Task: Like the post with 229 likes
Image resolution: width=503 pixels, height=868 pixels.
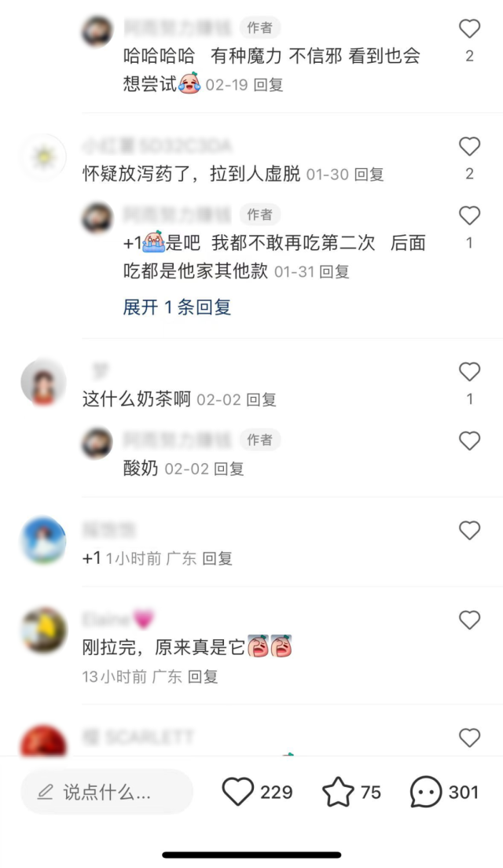Action: [238, 792]
